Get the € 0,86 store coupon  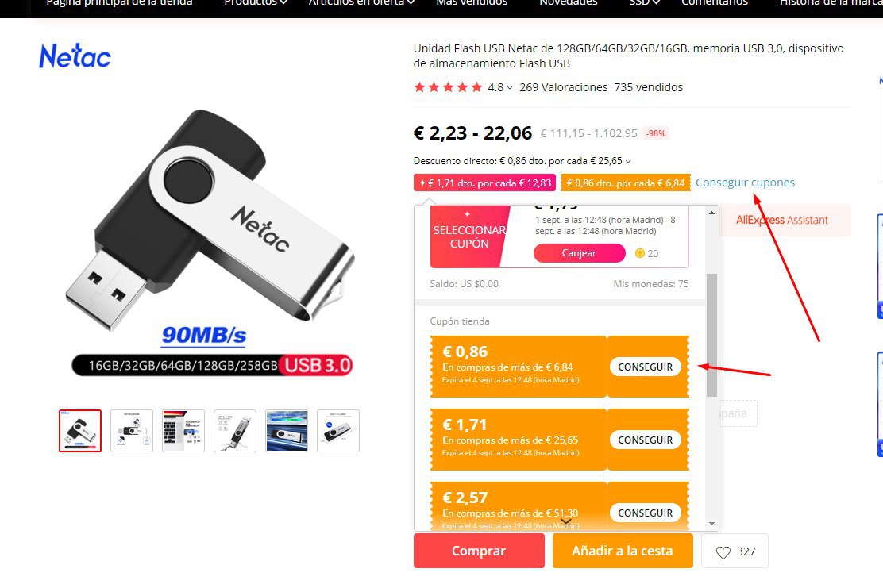[646, 367]
